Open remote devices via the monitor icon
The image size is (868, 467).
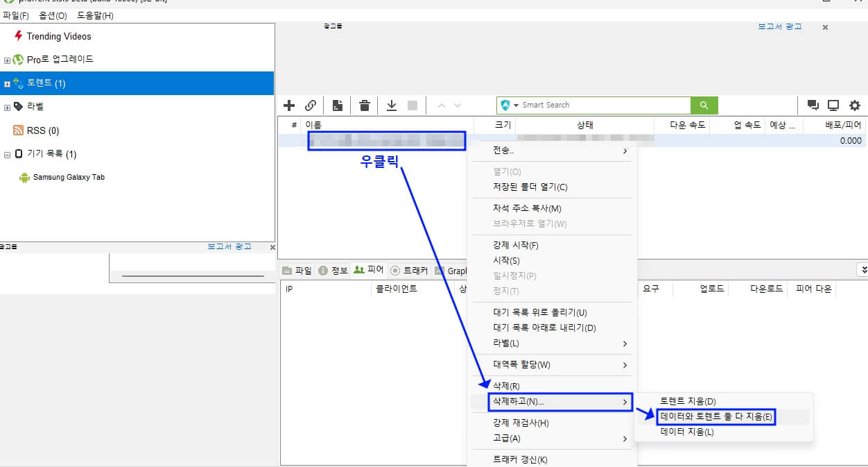[x=833, y=105]
